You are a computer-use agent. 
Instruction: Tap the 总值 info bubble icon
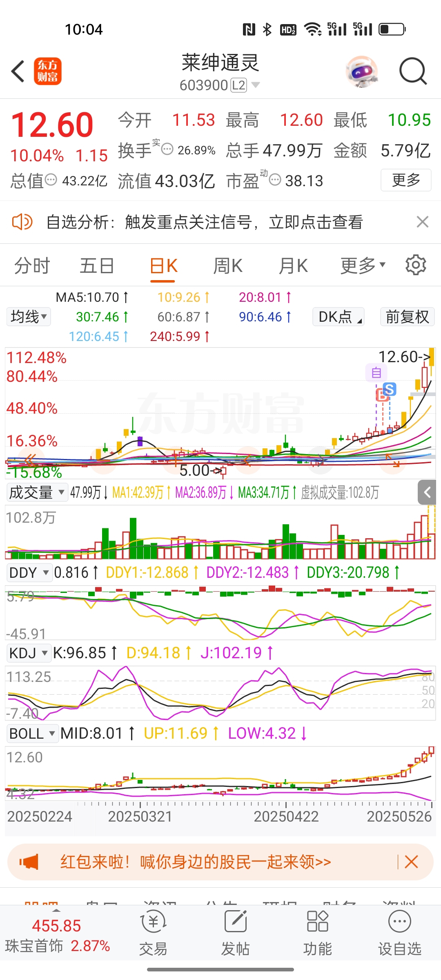[51, 180]
